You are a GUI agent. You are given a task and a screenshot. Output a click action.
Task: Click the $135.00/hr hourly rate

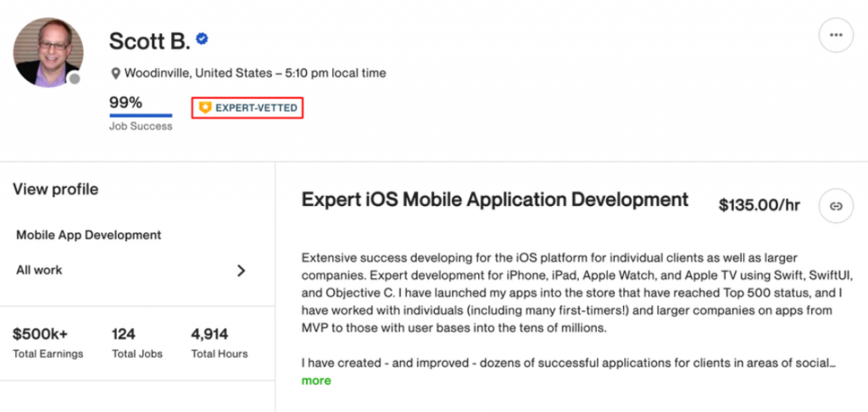point(759,205)
